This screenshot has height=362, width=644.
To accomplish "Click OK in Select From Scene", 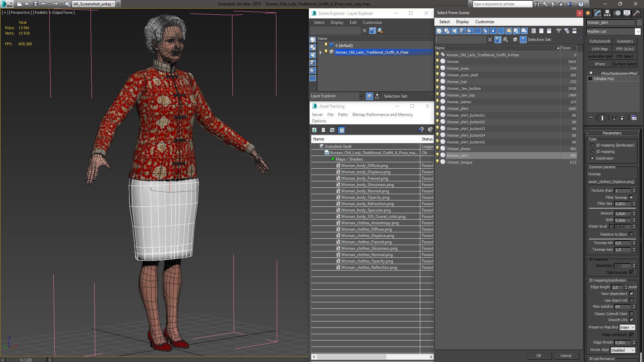I will click(539, 356).
